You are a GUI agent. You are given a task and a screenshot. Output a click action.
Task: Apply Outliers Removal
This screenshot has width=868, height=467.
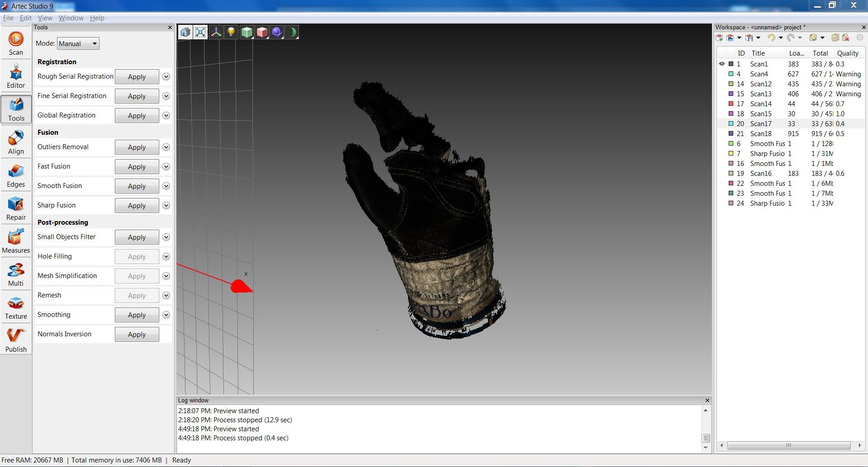click(x=136, y=147)
